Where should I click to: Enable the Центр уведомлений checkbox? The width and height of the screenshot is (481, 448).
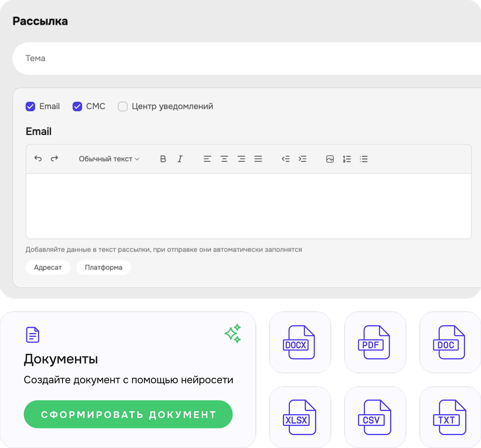point(123,106)
